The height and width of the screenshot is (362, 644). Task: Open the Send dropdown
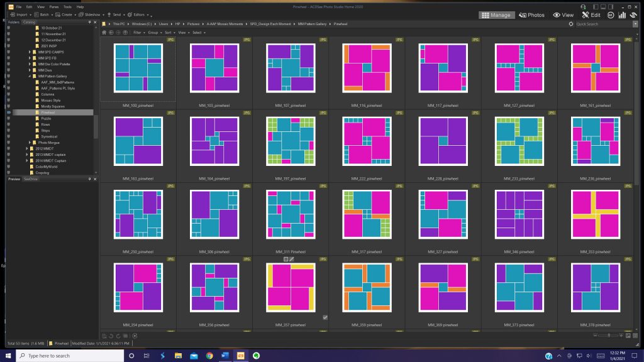coord(116,15)
